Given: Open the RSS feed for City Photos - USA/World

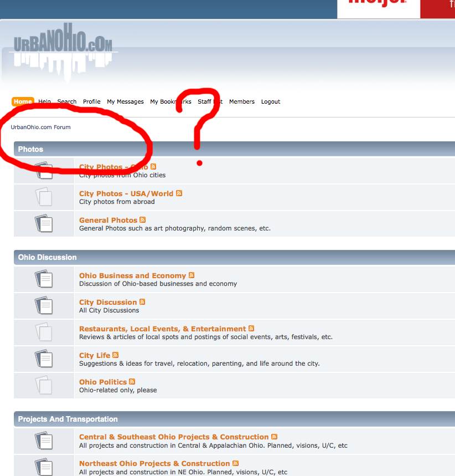Looking at the screenshot, I should pyautogui.click(x=179, y=193).
